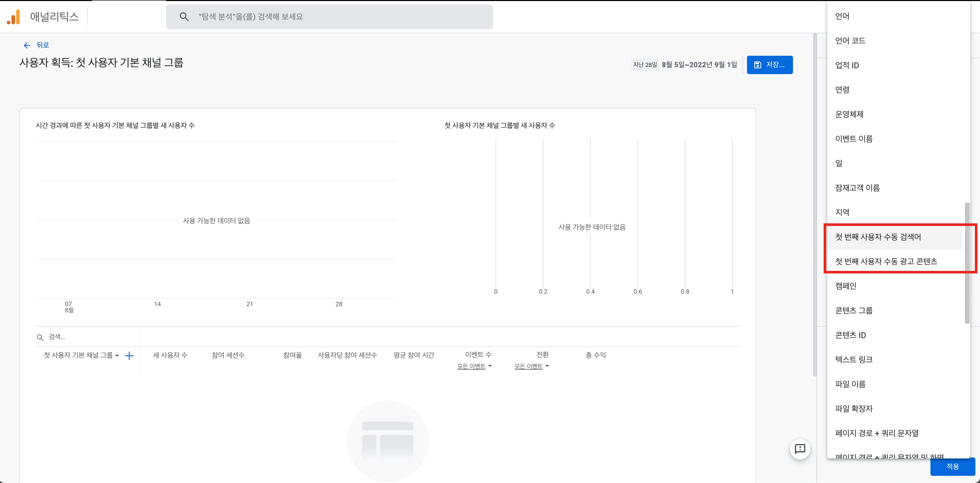
Task: Select 페이지 경로 + 쿼리 문자열 item
Action: [895, 433]
